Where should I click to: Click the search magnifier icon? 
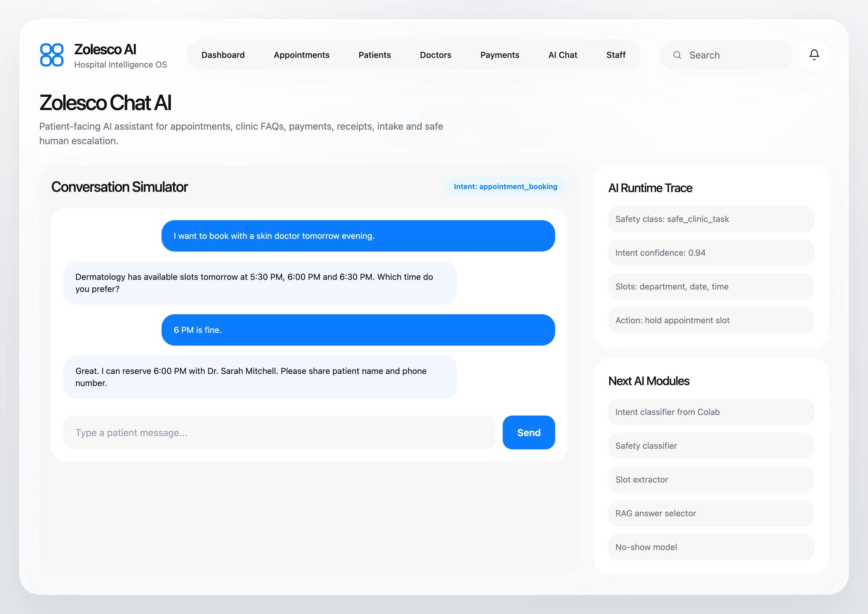(x=677, y=55)
